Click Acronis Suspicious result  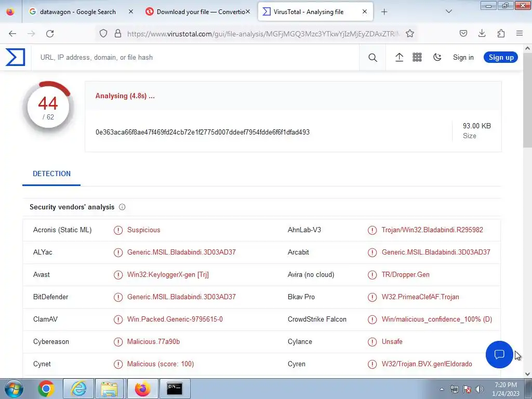[143, 230]
